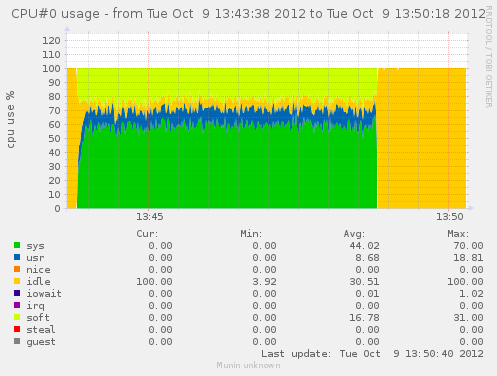Click the Last update timestamp text
497x376 pixels.
coord(372,354)
